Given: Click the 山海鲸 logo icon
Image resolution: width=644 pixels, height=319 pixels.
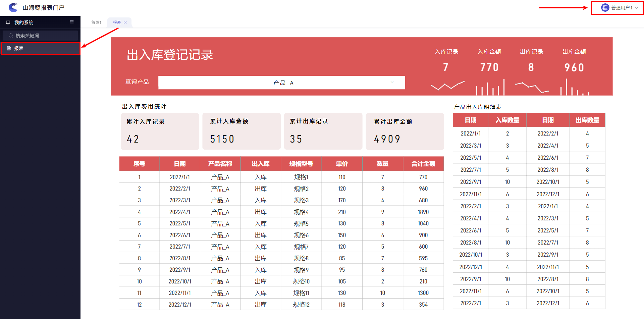Looking at the screenshot, I should (13, 7).
